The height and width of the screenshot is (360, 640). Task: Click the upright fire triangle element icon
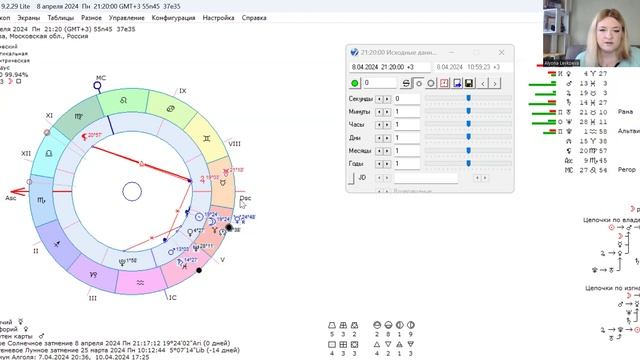[376, 344]
